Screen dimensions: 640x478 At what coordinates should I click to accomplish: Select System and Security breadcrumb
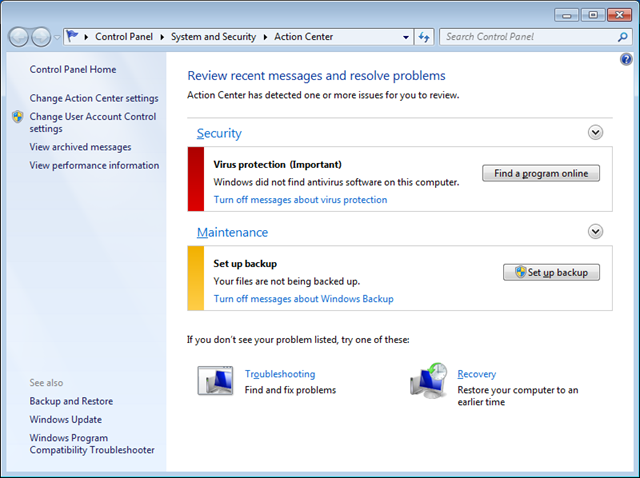(213, 37)
